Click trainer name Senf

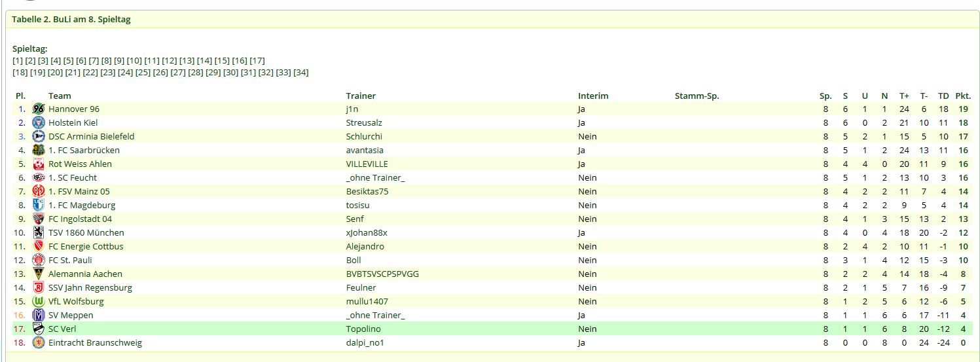[x=355, y=219]
